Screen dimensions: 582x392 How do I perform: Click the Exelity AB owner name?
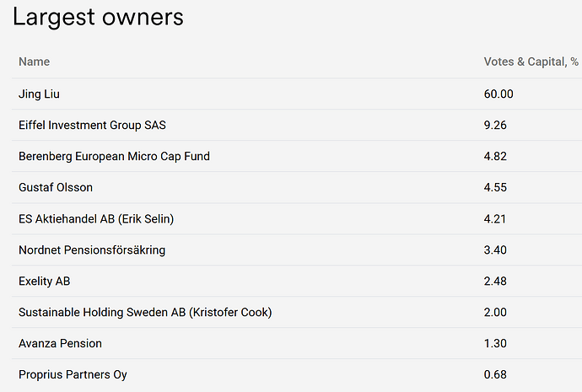point(45,281)
